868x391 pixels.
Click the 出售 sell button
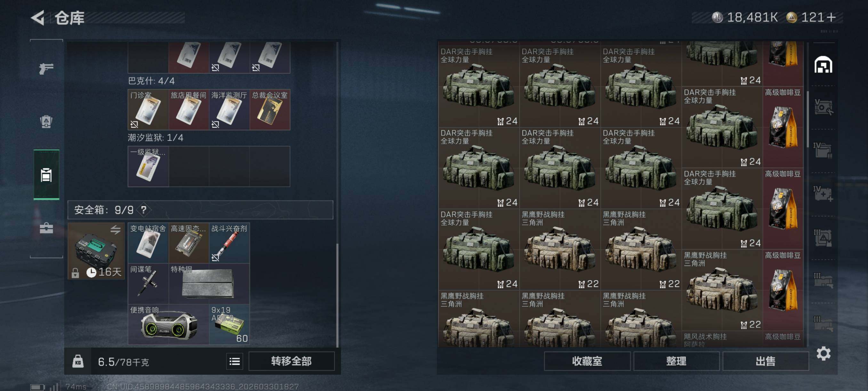(x=765, y=361)
